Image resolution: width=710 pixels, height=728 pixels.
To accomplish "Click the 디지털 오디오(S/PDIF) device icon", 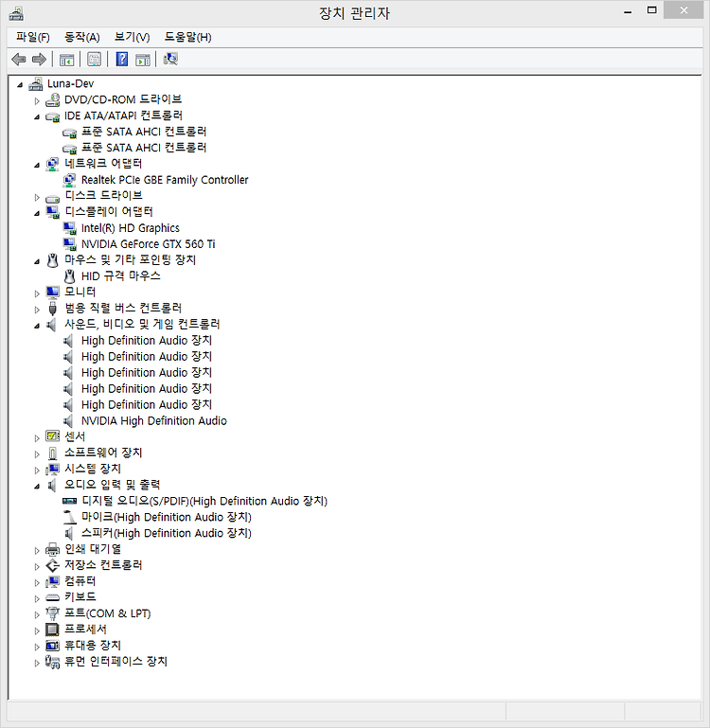I will [x=69, y=501].
